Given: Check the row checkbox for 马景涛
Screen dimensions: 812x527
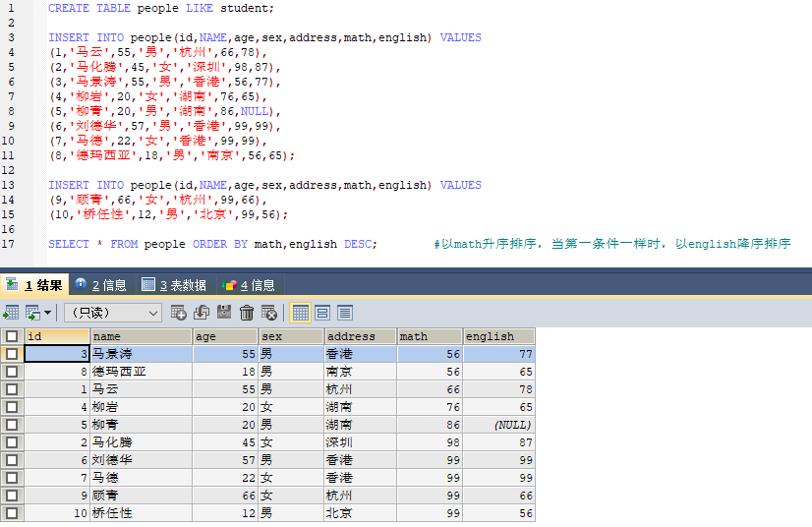Looking at the screenshot, I should tap(12, 354).
